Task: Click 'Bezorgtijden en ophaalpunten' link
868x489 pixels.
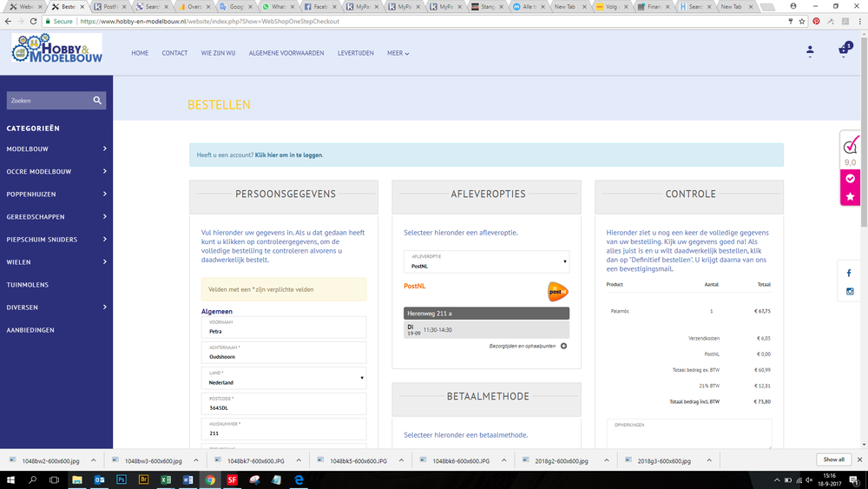Action: [x=522, y=346]
